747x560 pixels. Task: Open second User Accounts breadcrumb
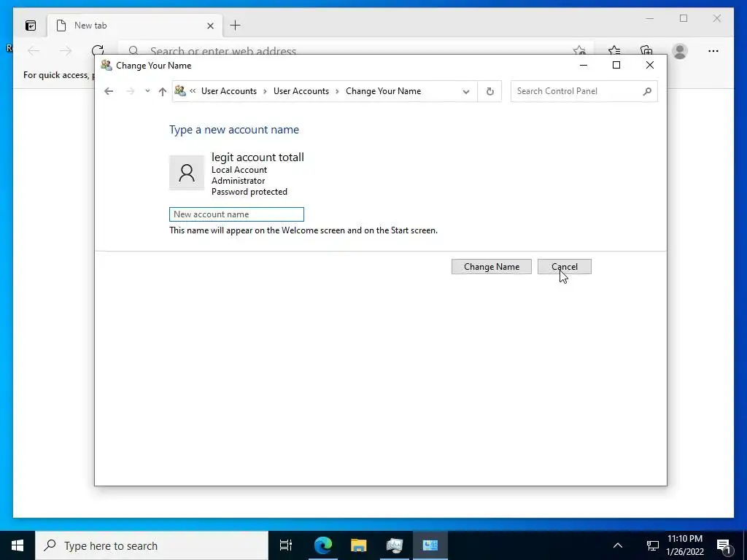(x=301, y=91)
